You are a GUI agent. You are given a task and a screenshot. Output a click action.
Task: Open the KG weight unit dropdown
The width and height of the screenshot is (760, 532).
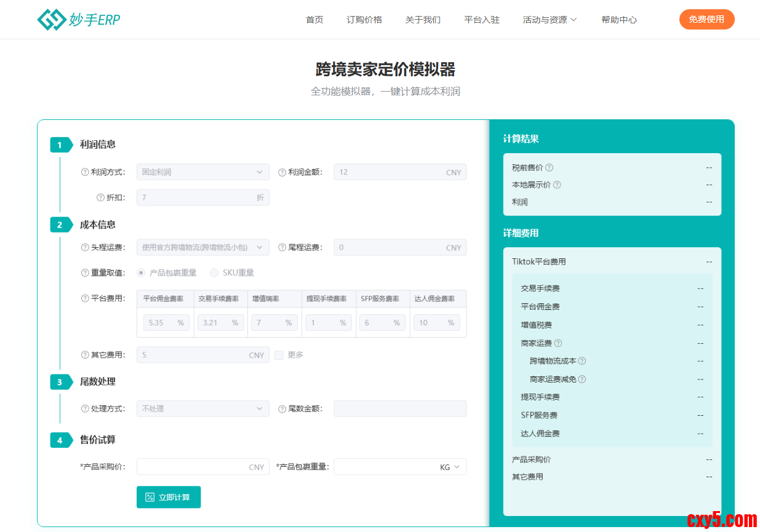(x=450, y=467)
